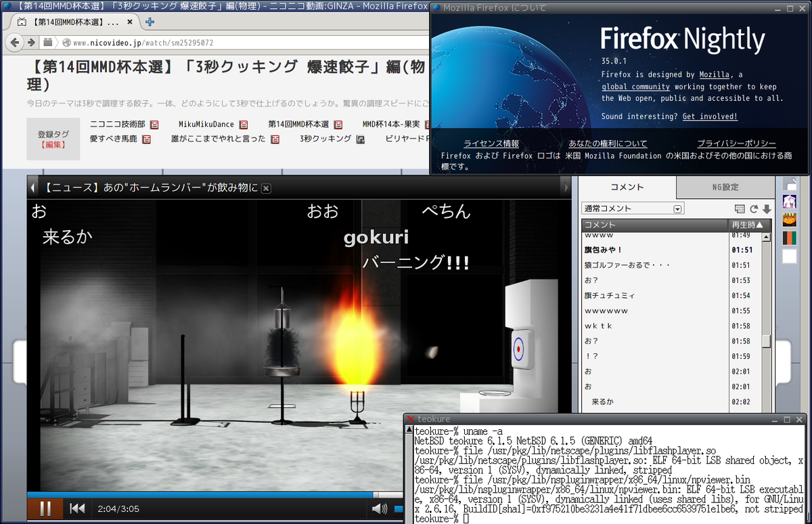Sort by the 再生時 column header
The height and width of the screenshot is (524, 812).
coord(750,225)
